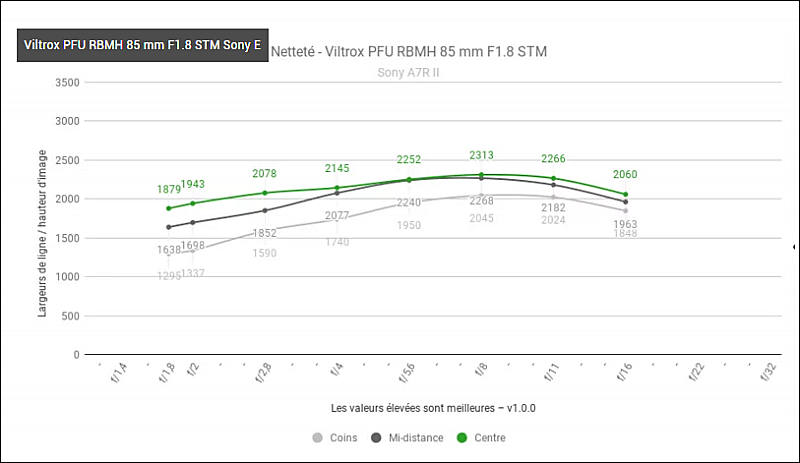Click the green value label 2313
The image size is (800, 463).
[481, 155]
